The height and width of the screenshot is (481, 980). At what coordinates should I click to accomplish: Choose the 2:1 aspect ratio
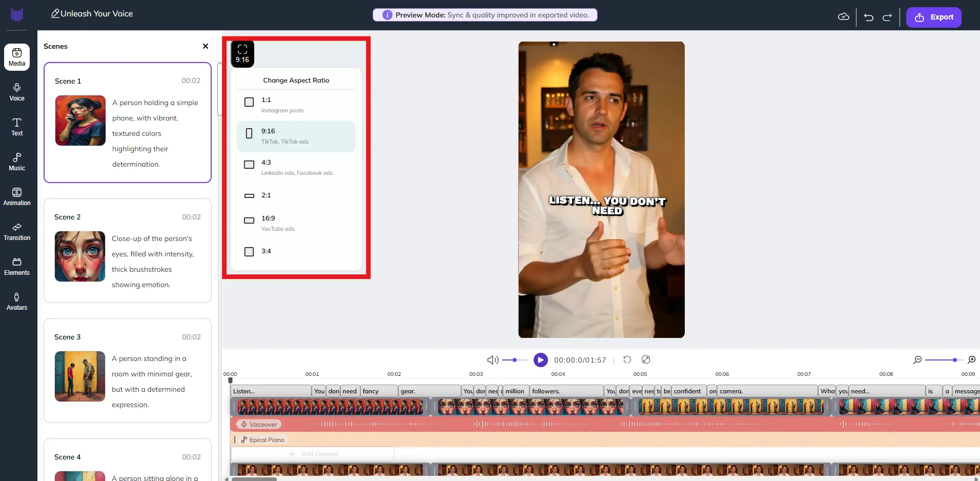click(x=296, y=195)
